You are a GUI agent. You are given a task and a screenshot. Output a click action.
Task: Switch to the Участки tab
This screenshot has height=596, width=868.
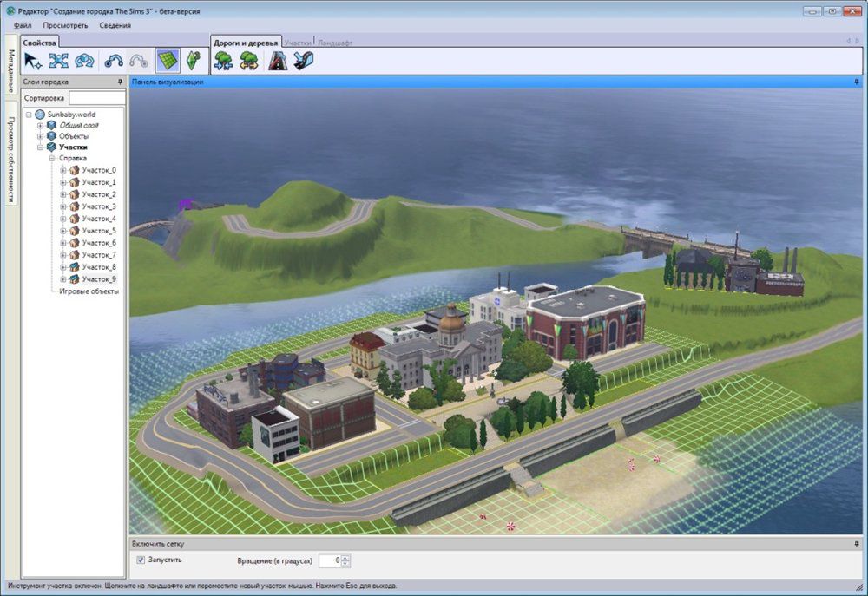click(x=298, y=42)
